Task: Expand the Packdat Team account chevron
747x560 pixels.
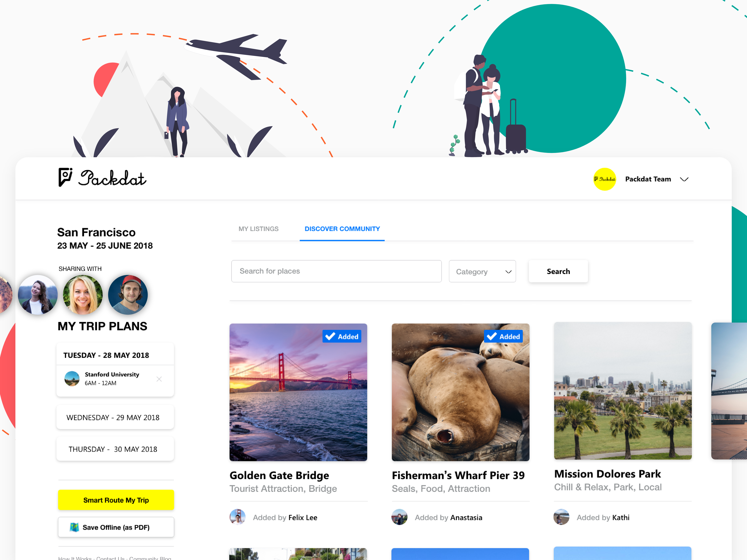Action: [684, 179]
